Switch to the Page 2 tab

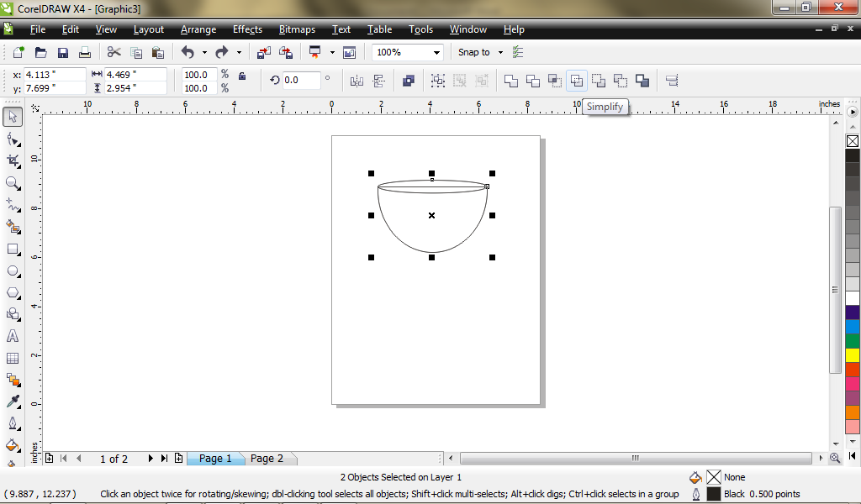(267, 459)
